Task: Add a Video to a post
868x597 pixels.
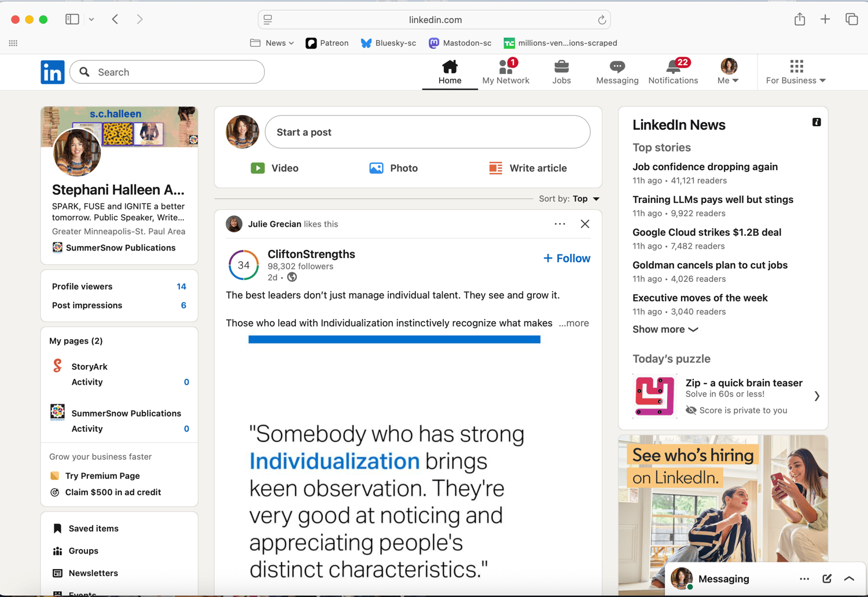Action: [275, 168]
